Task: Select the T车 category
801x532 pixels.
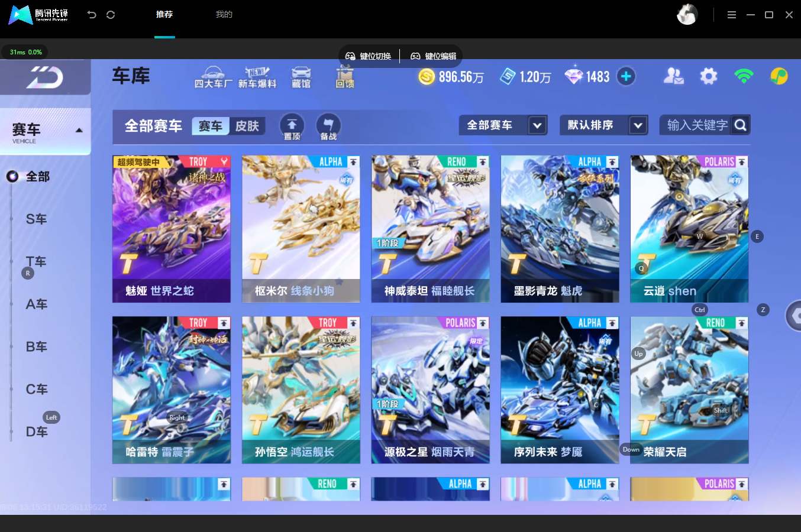Action: pos(37,262)
